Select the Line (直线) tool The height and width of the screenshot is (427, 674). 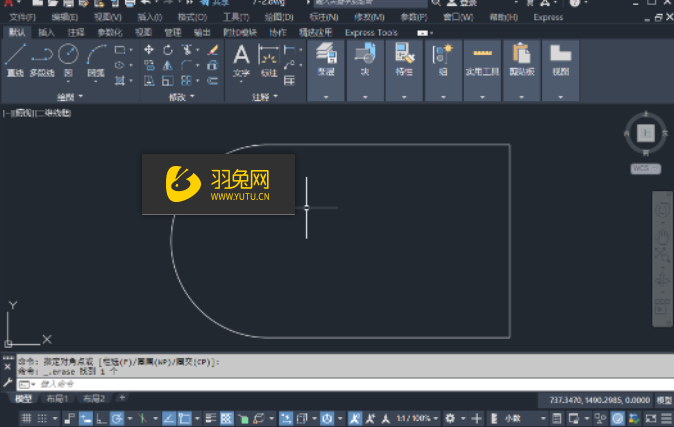pos(15,60)
